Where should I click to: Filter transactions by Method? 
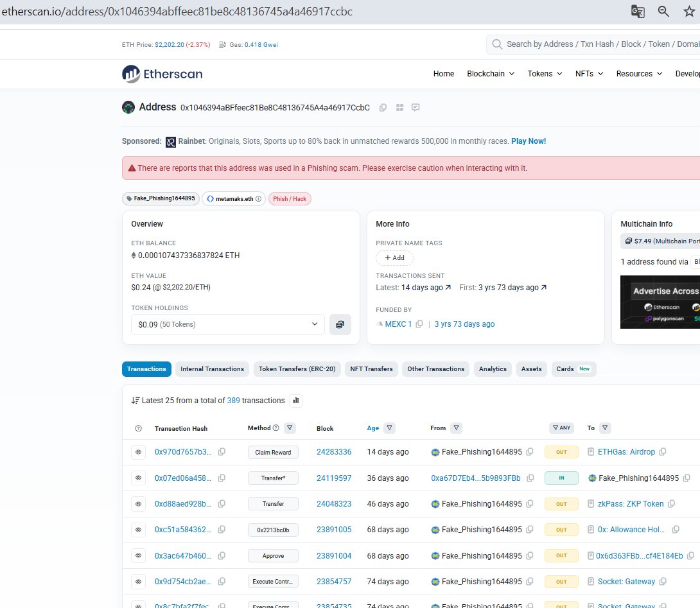point(290,428)
